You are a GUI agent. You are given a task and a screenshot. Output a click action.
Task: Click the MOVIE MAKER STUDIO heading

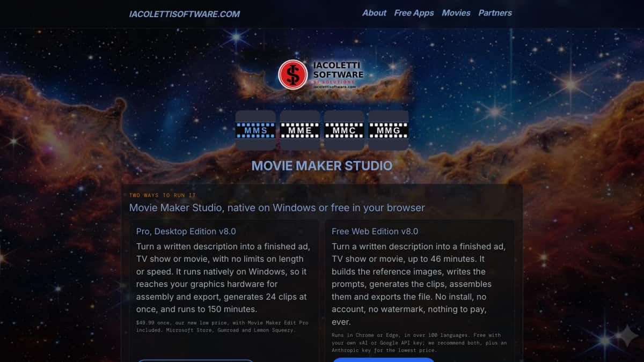pyautogui.click(x=322, y=165)
